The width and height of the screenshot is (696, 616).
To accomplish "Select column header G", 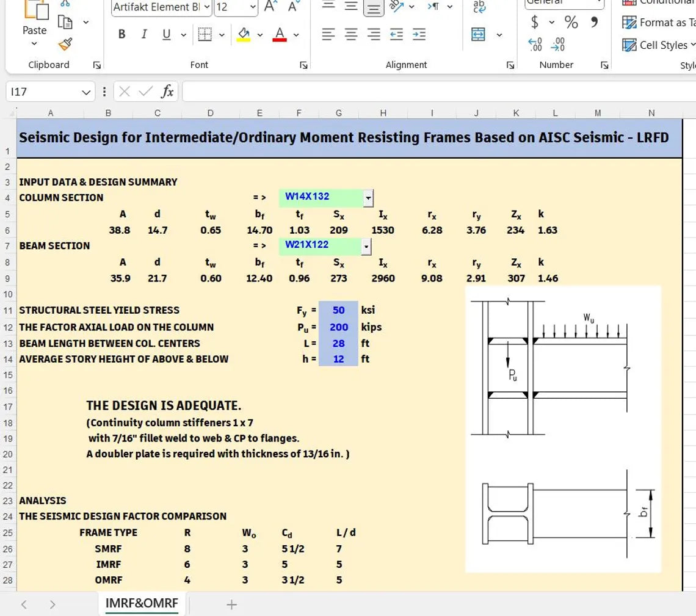I will [x=339, y=113].
